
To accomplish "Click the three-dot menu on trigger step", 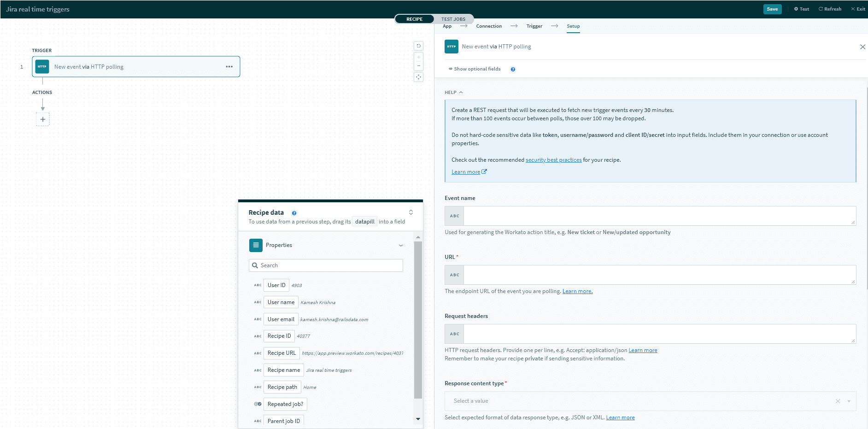I will (x=229, y=67).
